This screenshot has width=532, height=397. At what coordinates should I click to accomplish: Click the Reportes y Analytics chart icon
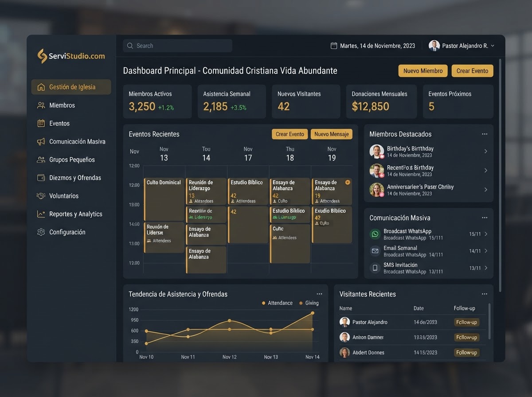(x=41, y=214)
